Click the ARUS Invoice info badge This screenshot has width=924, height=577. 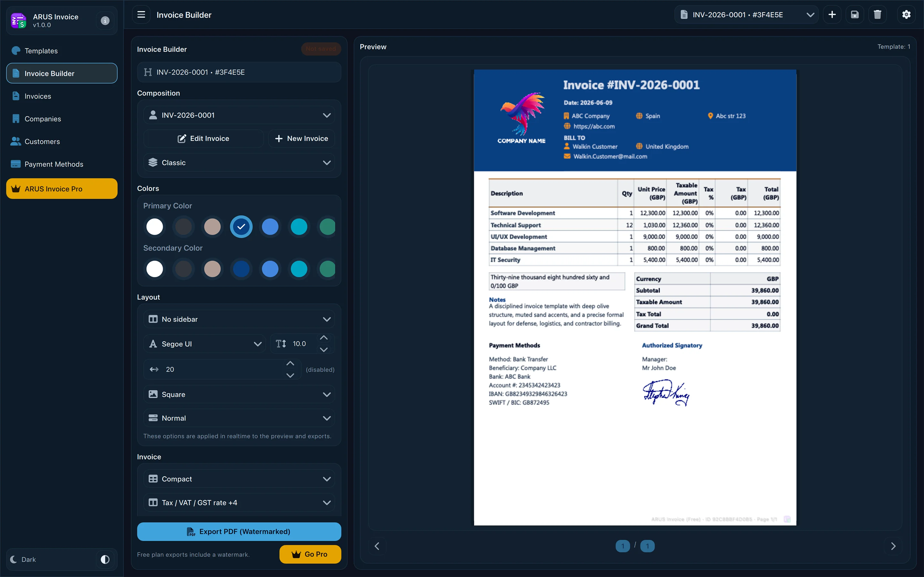point(104,21)
